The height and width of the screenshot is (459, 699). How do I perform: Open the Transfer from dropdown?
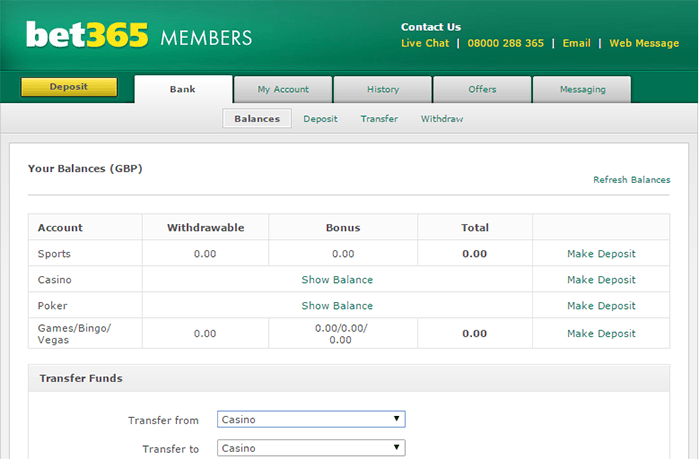coord(311,419)
